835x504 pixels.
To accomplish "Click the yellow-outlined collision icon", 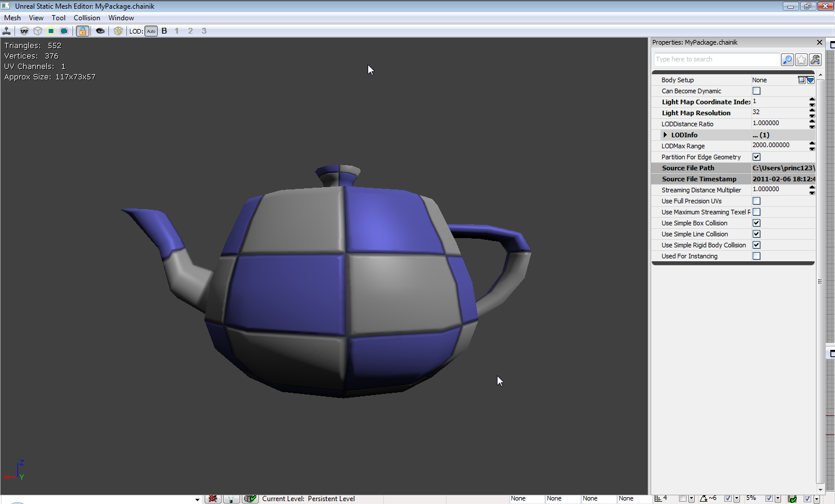I will tap(51, 31).
